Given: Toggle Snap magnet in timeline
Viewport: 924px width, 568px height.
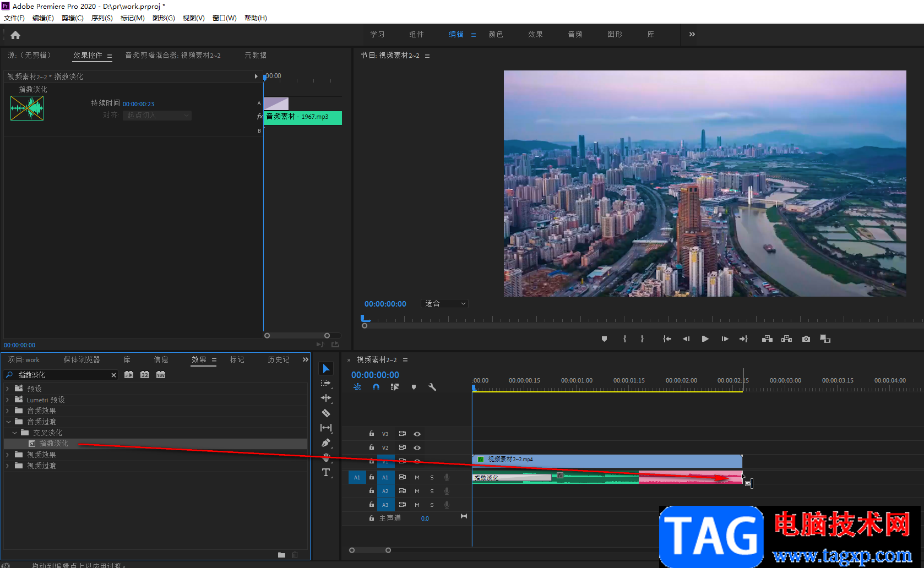Looking at the screenshot, I should [376, 387].
